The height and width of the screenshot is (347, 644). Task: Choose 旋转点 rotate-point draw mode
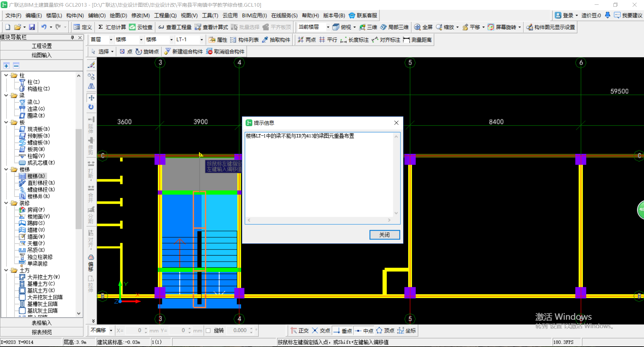click(x=147, y=51)
